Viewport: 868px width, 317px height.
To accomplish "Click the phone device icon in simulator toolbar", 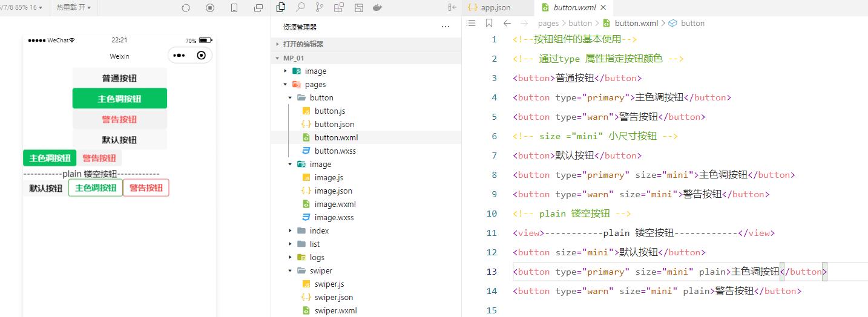I will point(234,8).
